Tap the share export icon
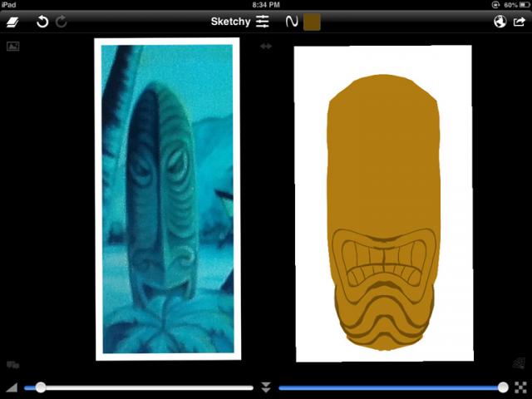Viewport: 532px width, 399px height. tap(520, 22)
